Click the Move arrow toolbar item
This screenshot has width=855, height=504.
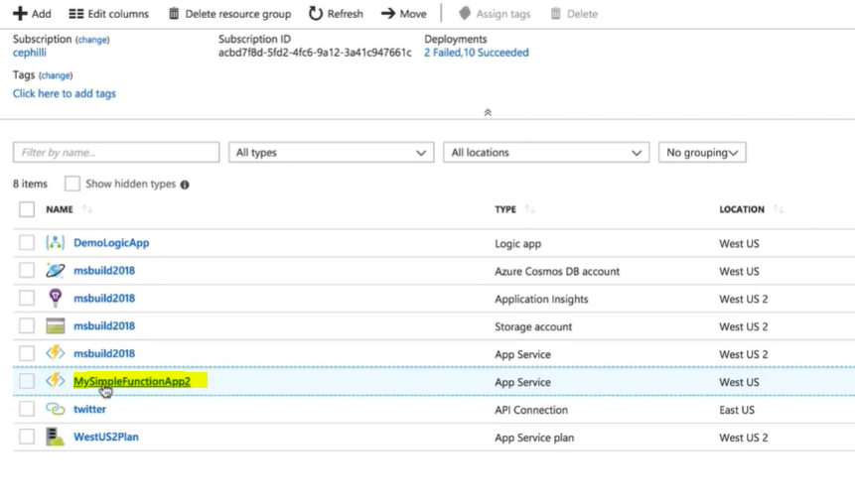click(x=403, y=14)
